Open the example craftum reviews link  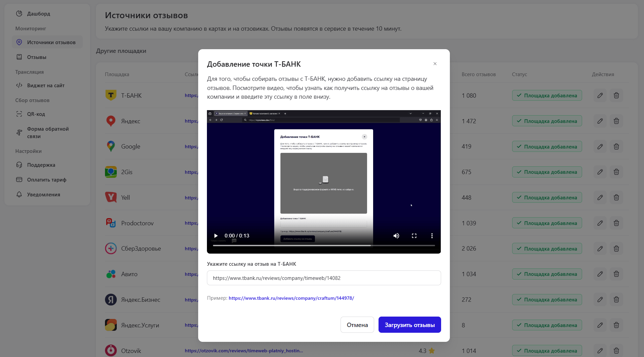[291, 298]
